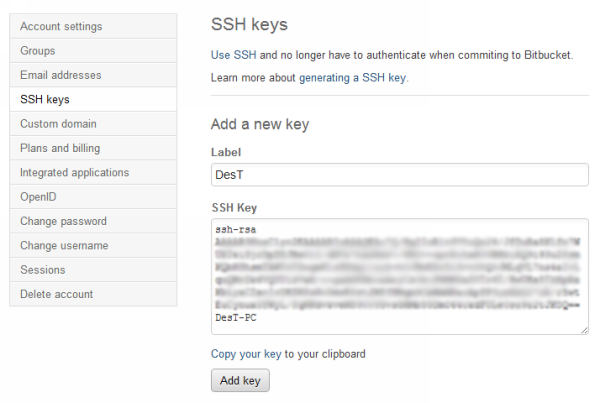The width and height of the screenshot is (600, 403).
Task: Focus the Label field containing DesT
Action: pyautogui.click(x=399, y=174)
